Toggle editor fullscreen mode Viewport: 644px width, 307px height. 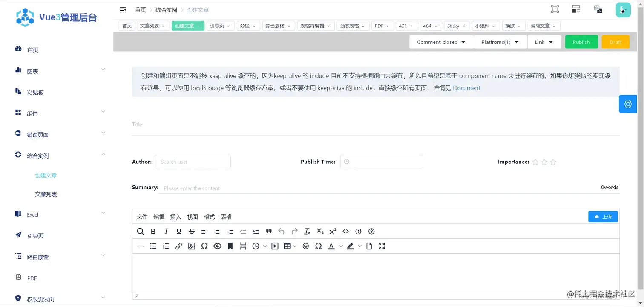[x=382, y=246]
